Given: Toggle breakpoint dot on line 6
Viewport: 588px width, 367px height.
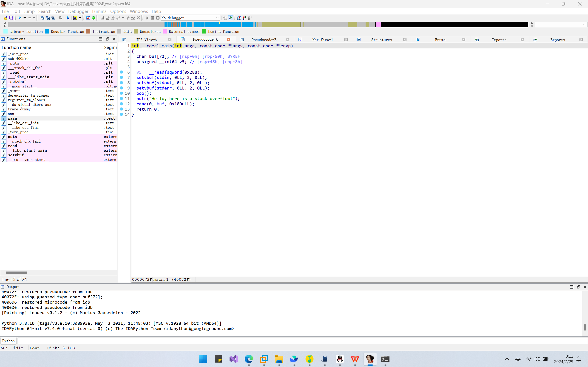Looking at the screenshot, I should [122, 72].
